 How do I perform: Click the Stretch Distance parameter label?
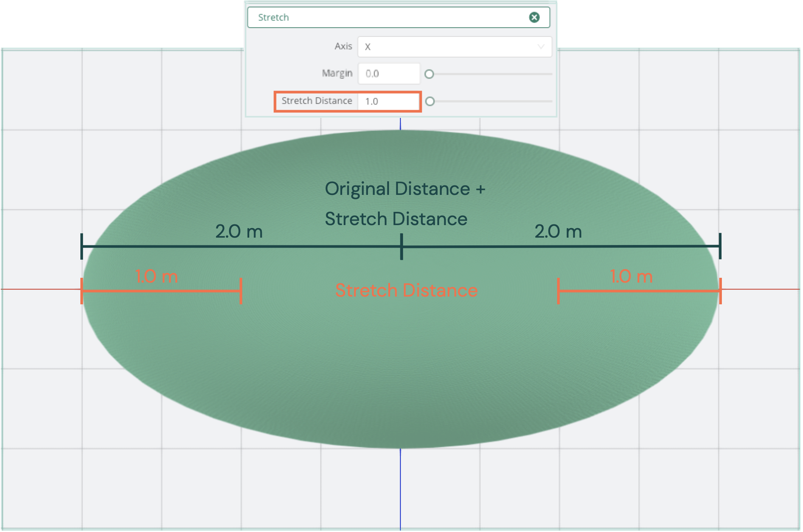(x=317, y=101)
